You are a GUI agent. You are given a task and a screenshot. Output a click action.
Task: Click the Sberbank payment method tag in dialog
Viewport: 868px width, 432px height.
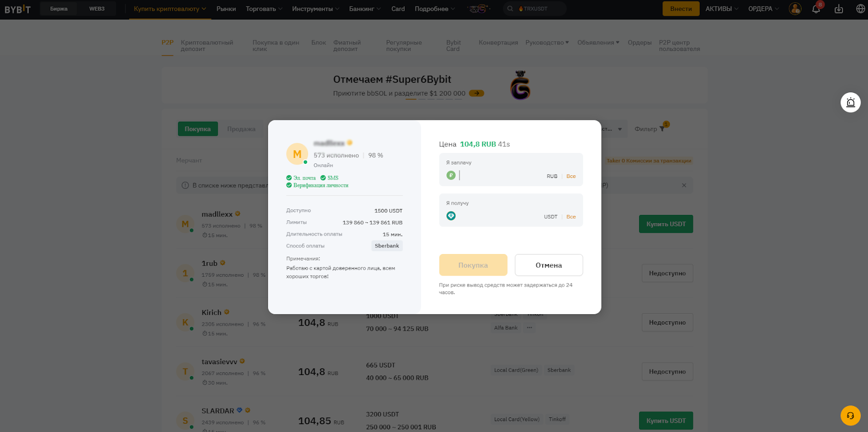387,246
